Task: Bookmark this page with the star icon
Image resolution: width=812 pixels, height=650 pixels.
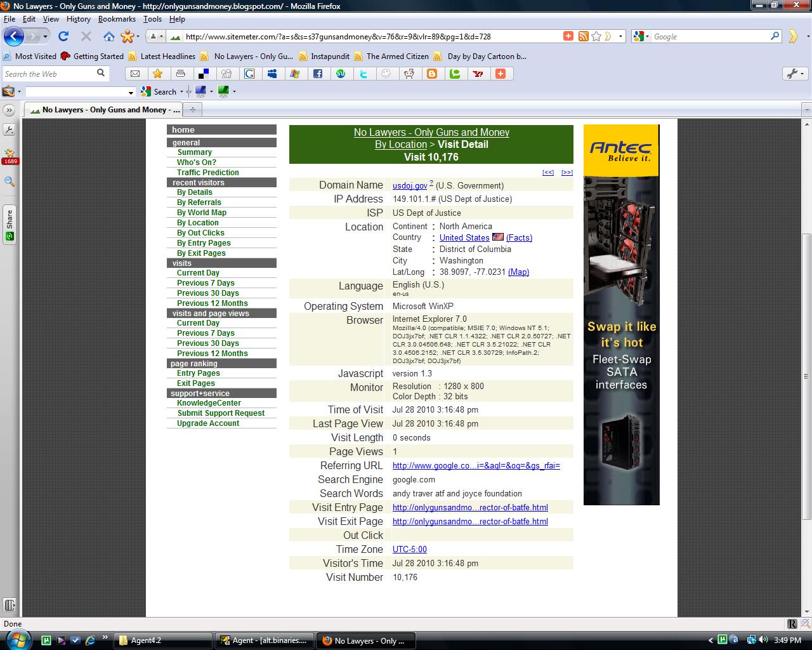Action: click(x=596, y=36)
